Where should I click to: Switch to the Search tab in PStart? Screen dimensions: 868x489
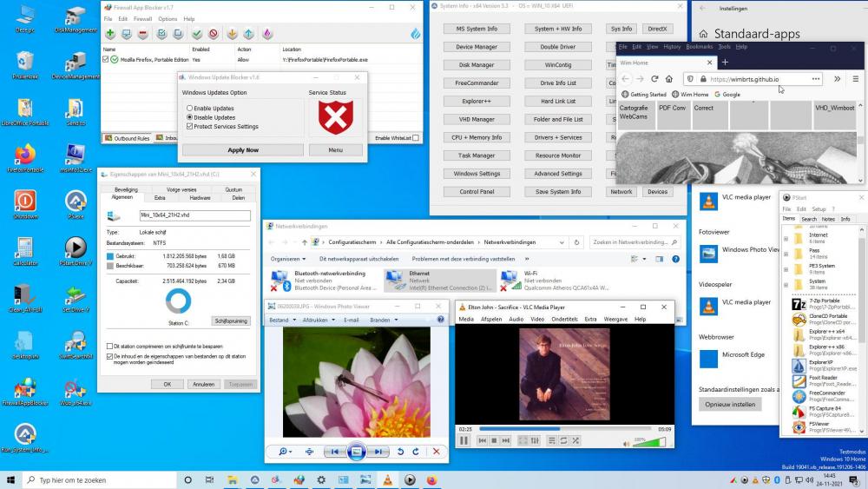click(x=809, y=219)
